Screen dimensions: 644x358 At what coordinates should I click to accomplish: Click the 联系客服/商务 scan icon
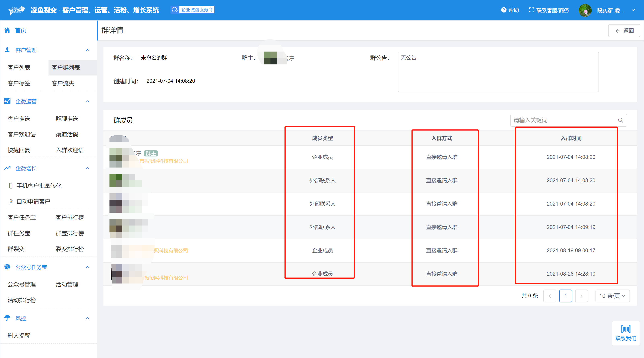532,10
